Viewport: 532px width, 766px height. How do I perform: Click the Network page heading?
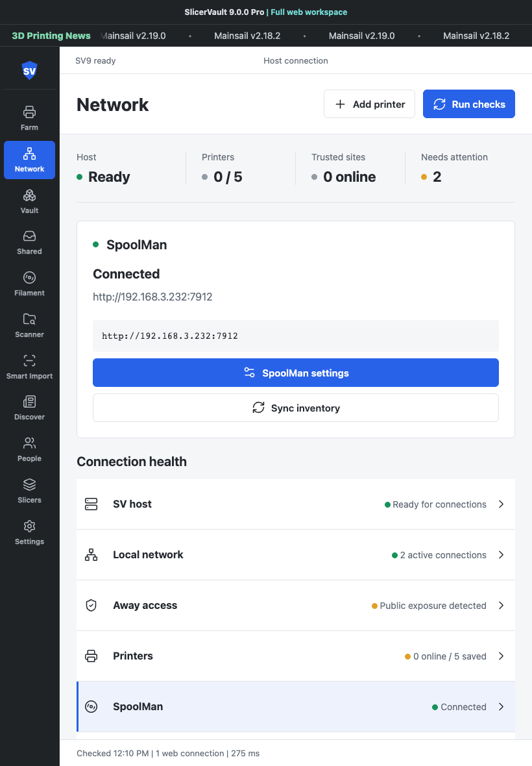(x=113, y=105)
